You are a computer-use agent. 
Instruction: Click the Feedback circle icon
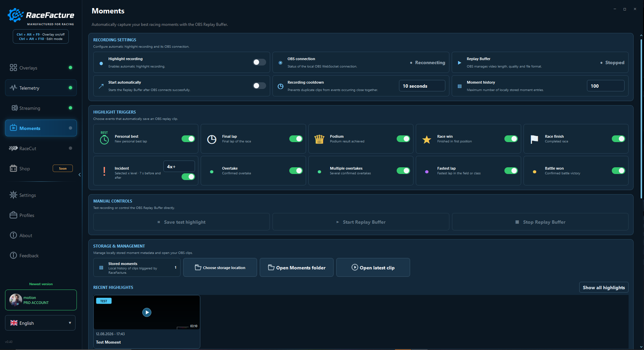pos(13,256)
